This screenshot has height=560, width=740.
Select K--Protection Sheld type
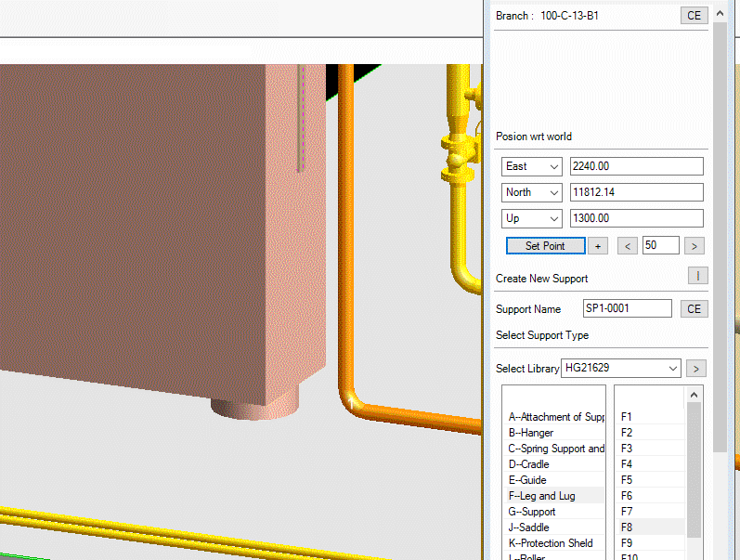[x=555, y=543]
